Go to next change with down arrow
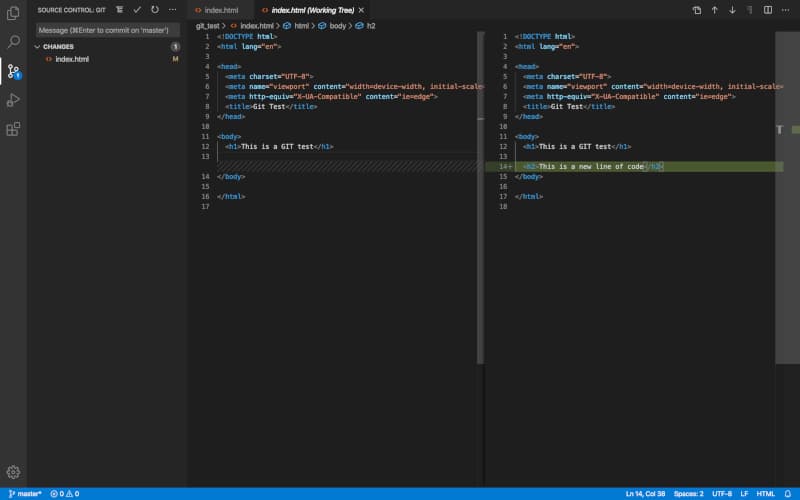Image resolution: width=800 pixels, height=500 pixels. tap(732, 10)
